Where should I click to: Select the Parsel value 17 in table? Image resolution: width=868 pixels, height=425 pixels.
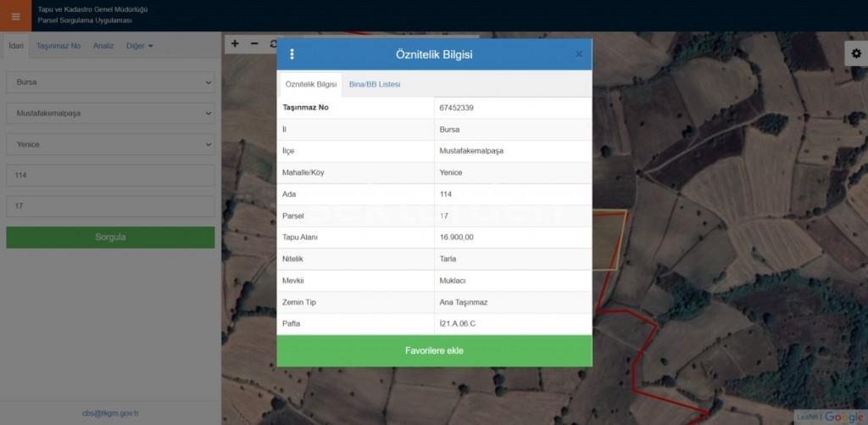point(444,216)
